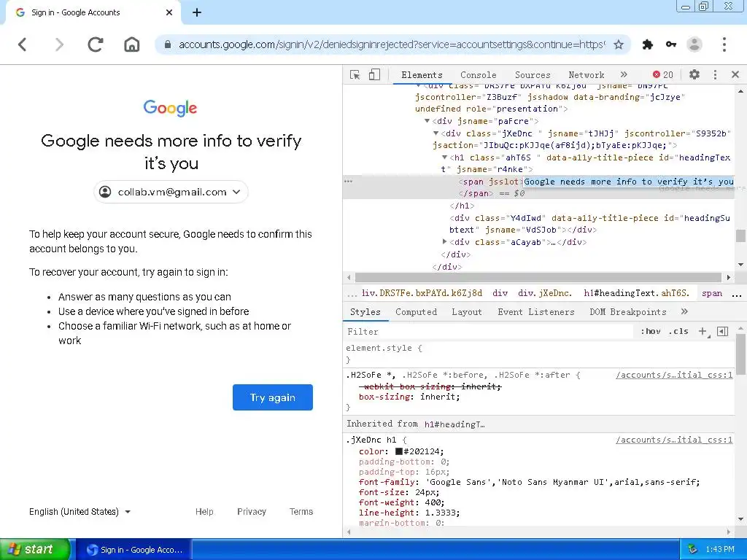This screenshot has height=560, width=747.
Task: Select the span breadcrumb item
Action: coord(712,293)
